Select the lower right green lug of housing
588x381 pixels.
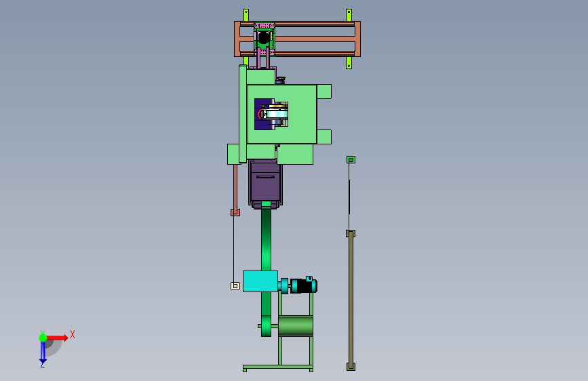click(x=324, y=137)
